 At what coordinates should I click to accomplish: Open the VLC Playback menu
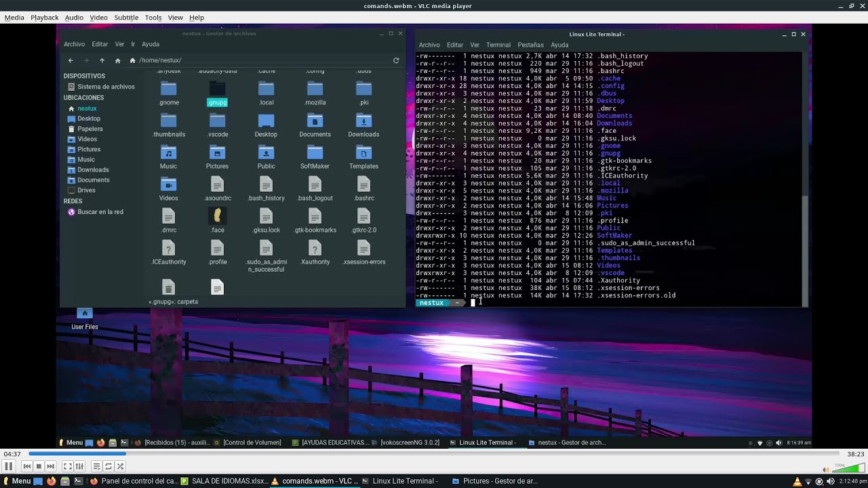click(45, 18)
